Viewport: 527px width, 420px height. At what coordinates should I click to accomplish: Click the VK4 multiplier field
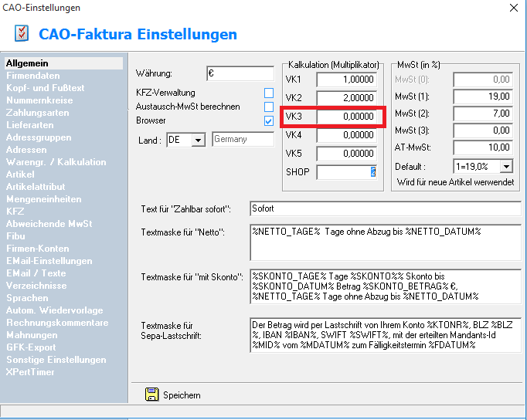(x=346, y=135)
